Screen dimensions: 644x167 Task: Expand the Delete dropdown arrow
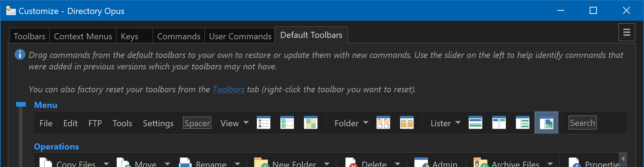pyautogui.click(x=397, y=163)
